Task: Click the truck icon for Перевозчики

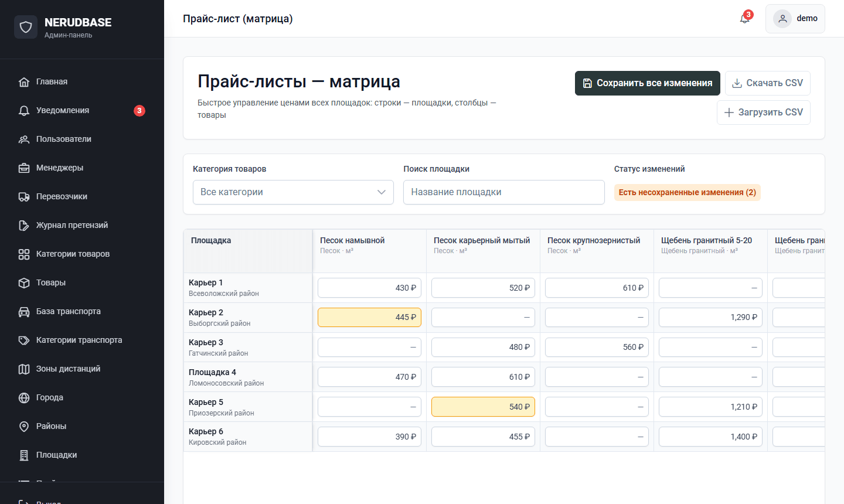Action: [24, 197]
